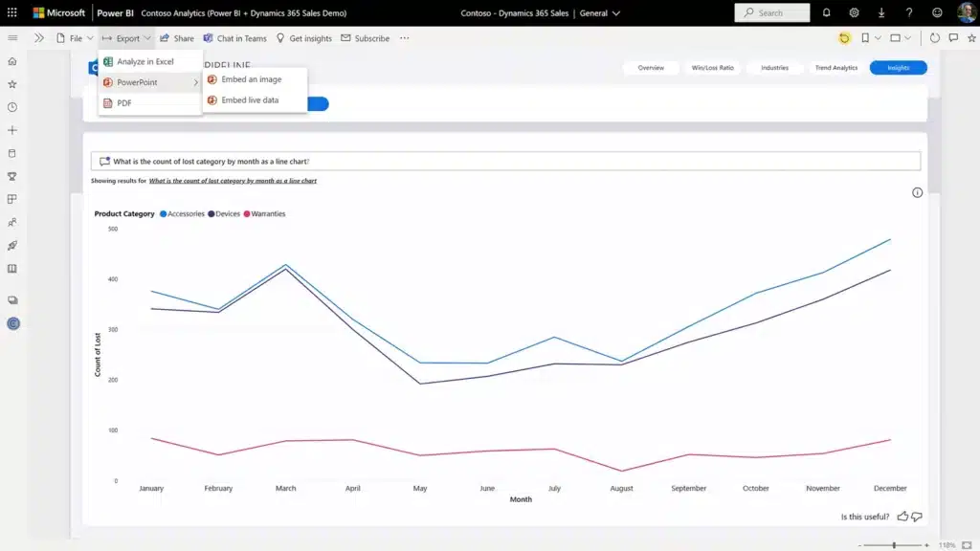
Task: Click Subscribe button
Action: click(x=365, y=38)
